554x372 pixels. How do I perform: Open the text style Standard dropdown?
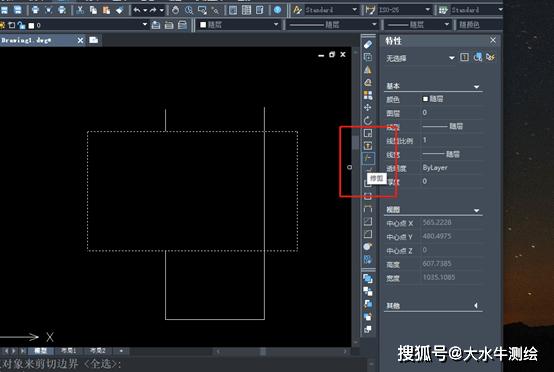coord(354,10)
